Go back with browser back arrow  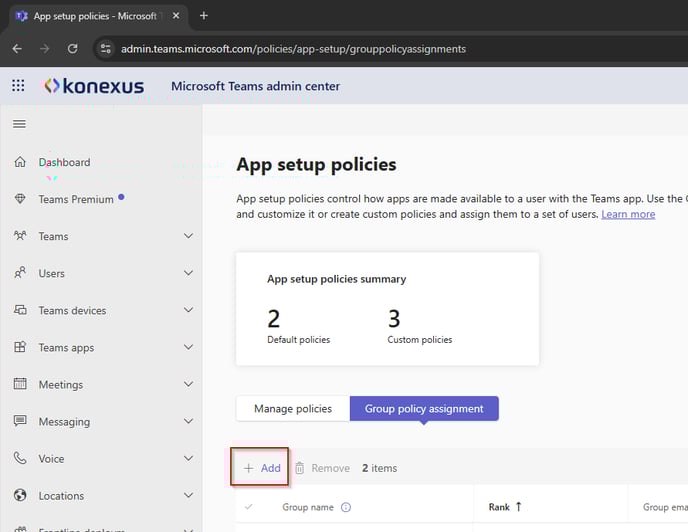point(17,49)
